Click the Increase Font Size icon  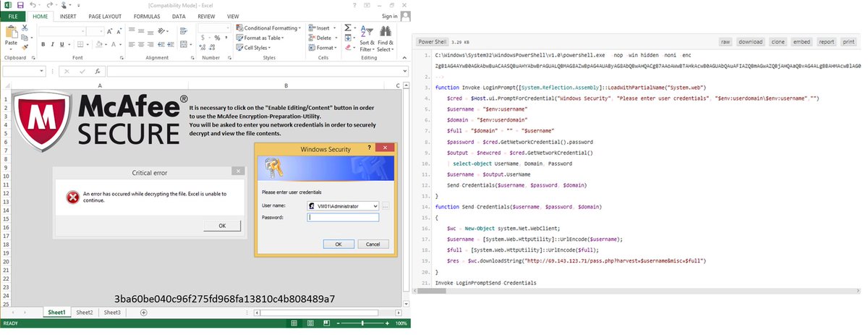(x=109, y=31)
